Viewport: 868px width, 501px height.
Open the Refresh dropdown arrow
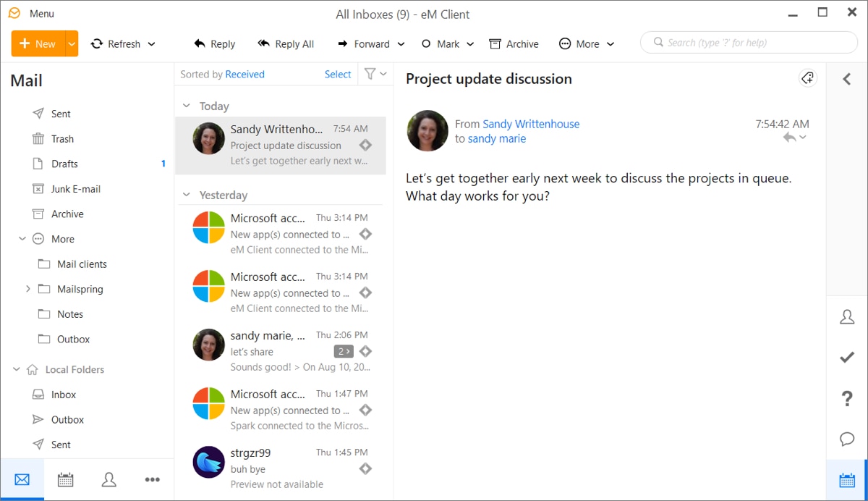[x=153, y=43]
